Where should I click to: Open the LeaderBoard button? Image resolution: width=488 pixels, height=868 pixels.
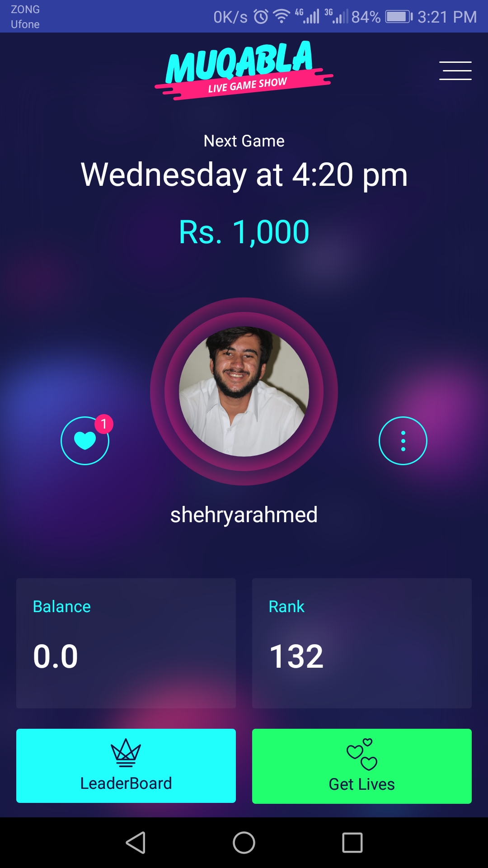tap(126, 766)
